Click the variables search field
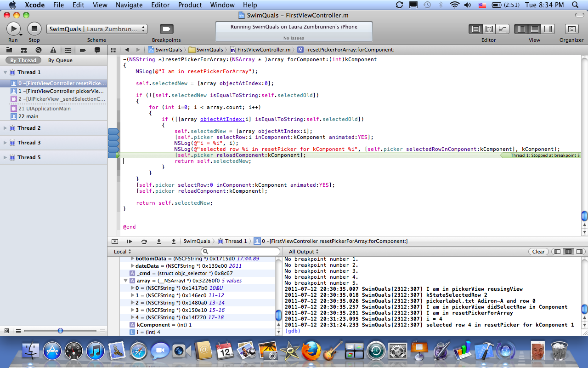 click(241, 252)
